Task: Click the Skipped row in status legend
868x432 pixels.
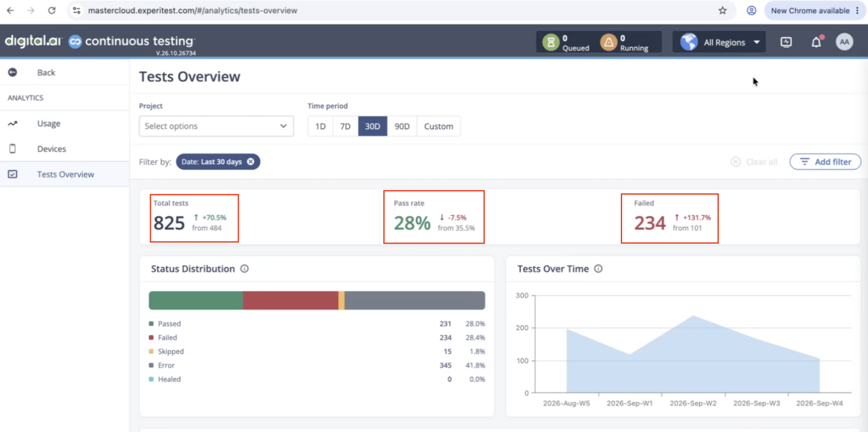Action: (x=317, y=351)
